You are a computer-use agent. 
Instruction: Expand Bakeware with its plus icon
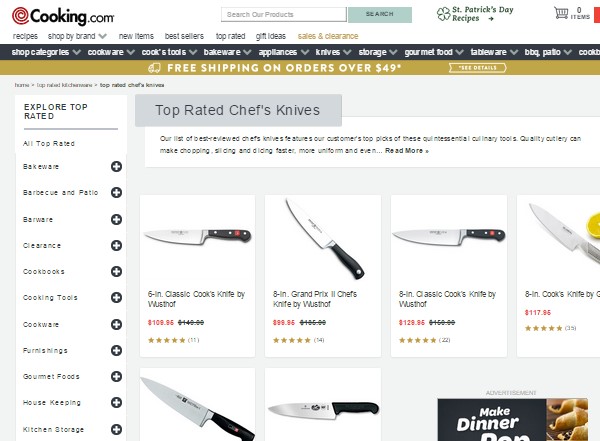coord(116,167)
